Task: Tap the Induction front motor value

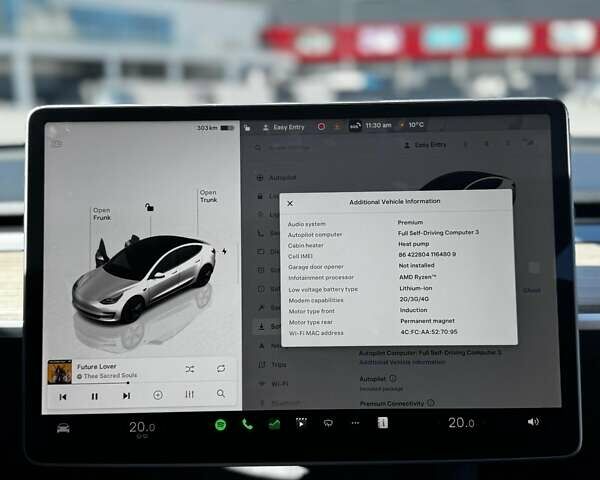Action: coord(413,310)
